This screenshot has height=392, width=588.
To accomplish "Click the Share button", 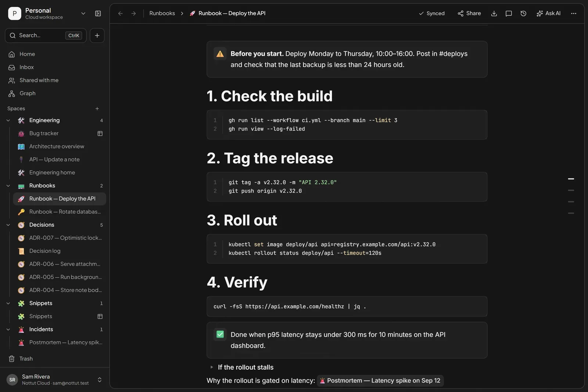I will pyautogui.click(x=469, y=14).
